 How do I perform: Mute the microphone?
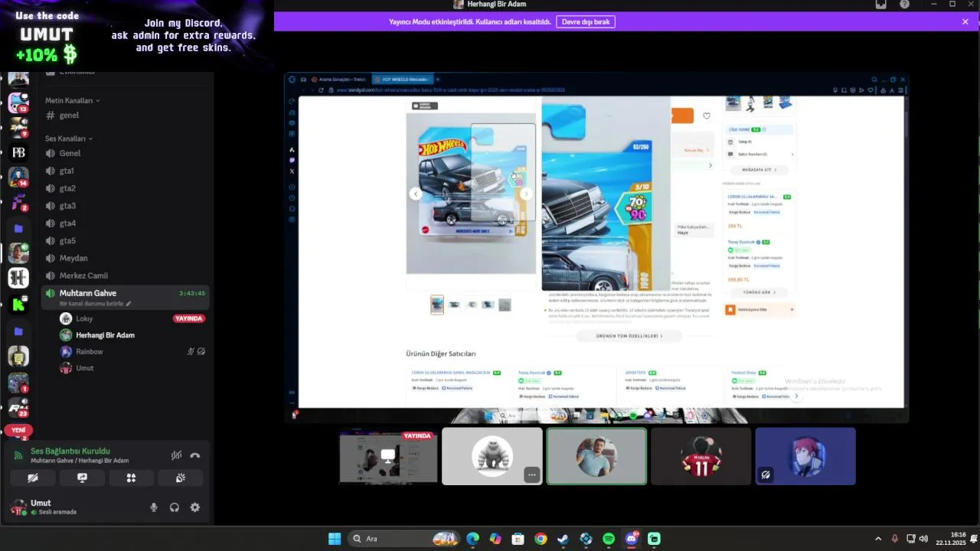(x=154, y=507)
